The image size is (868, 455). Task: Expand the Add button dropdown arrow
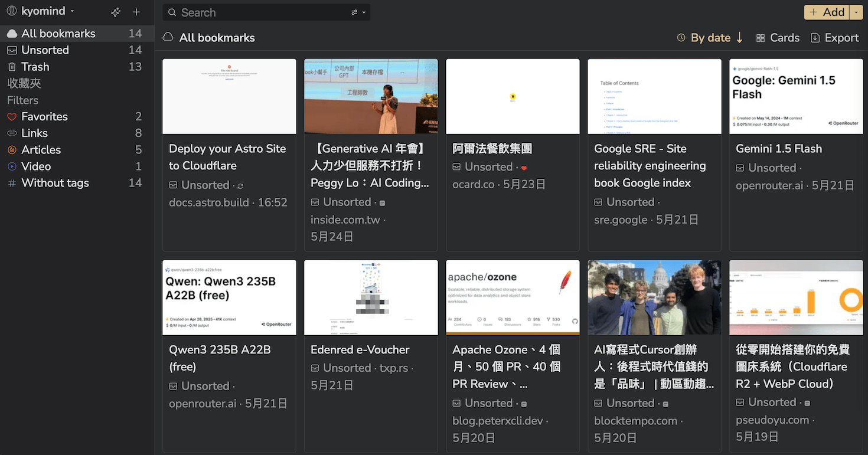tap(856, 12)
